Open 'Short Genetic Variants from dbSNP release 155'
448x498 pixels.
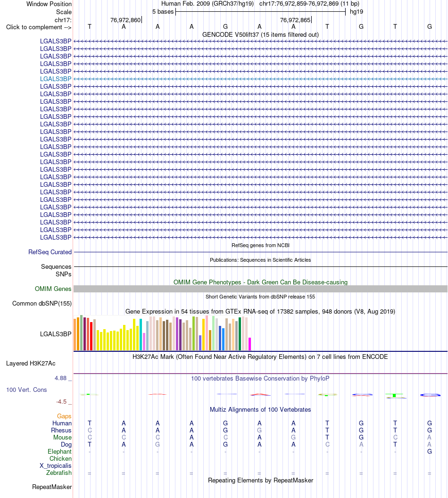260,297
